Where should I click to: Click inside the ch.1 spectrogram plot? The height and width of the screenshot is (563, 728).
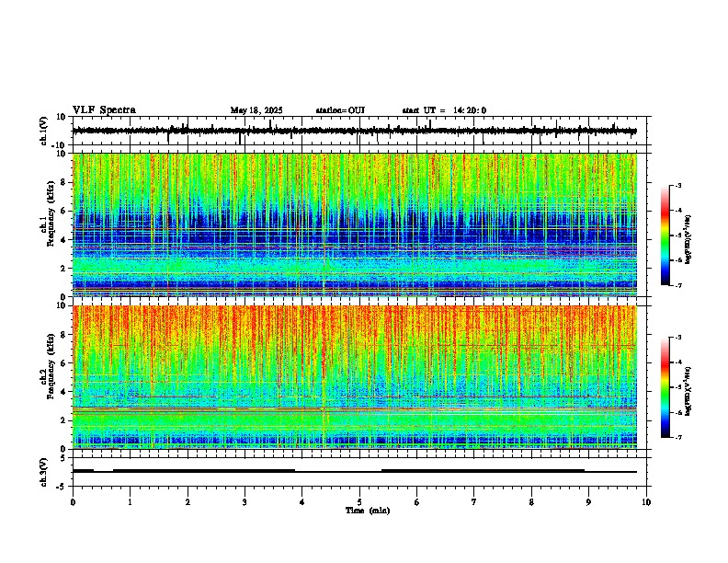click(x=355, y=224)
